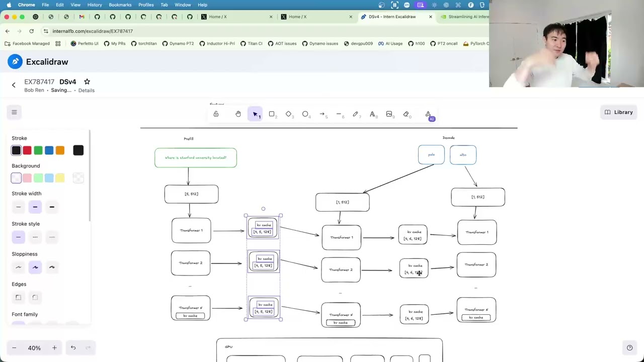Reset zoom at 40% label
The height and width of the screenshot is (362, 644).
(34, 348)
